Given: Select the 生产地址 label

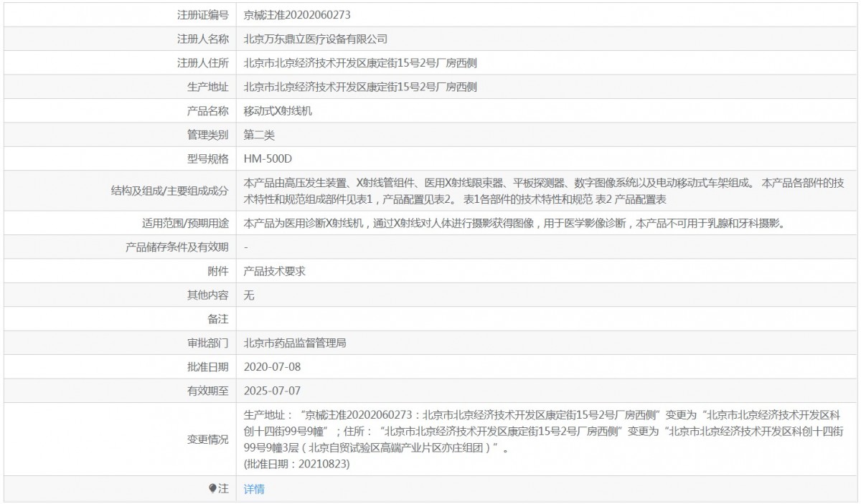Looking at the screenshot, I should click(x=208, y=87).
